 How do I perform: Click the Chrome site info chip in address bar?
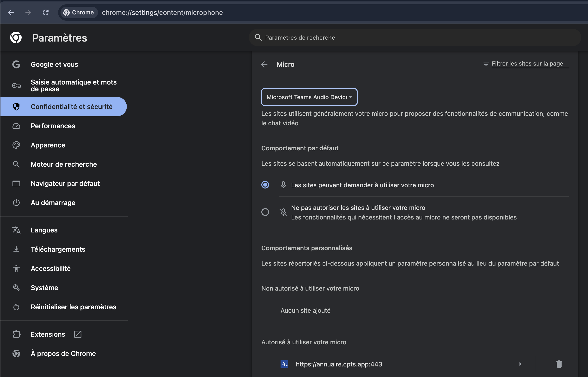click(78, 12)
